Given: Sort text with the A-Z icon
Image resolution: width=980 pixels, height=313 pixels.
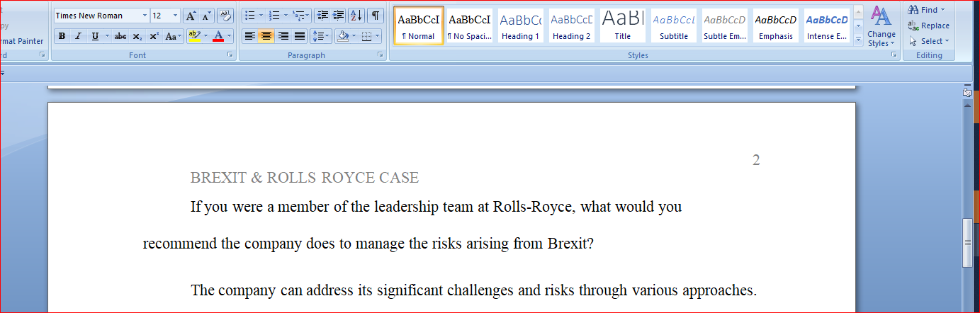Looking at the screenshot, I should (x=356, y=16).
